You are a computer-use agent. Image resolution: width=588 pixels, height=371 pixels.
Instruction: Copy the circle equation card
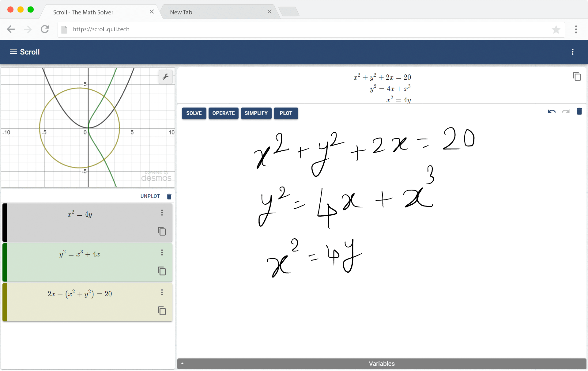[x=162, y=311]
